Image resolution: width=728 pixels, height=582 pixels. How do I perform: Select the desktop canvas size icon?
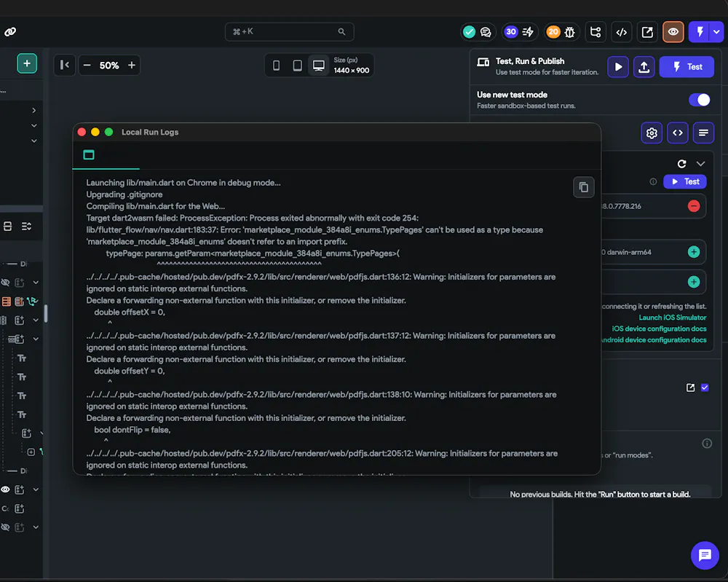click(x=319, y=66)
